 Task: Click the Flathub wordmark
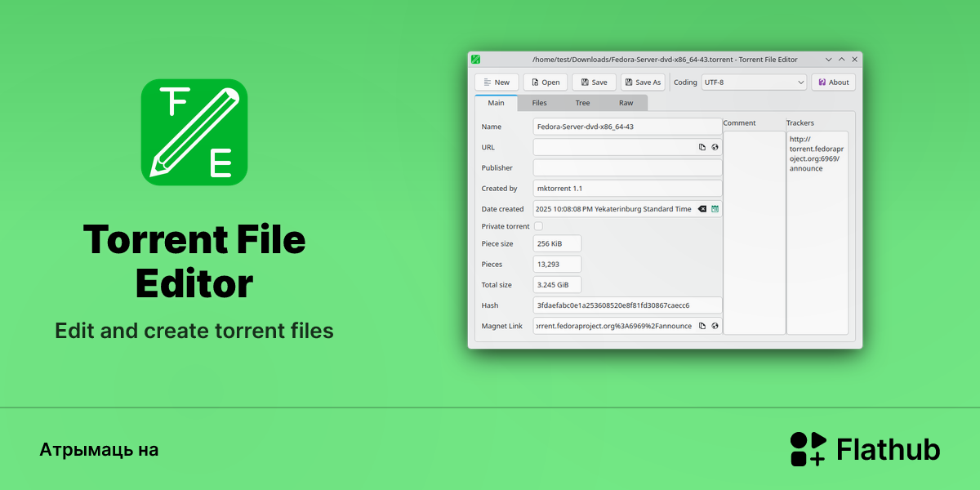pyautogui.click(x=889, y=450)
